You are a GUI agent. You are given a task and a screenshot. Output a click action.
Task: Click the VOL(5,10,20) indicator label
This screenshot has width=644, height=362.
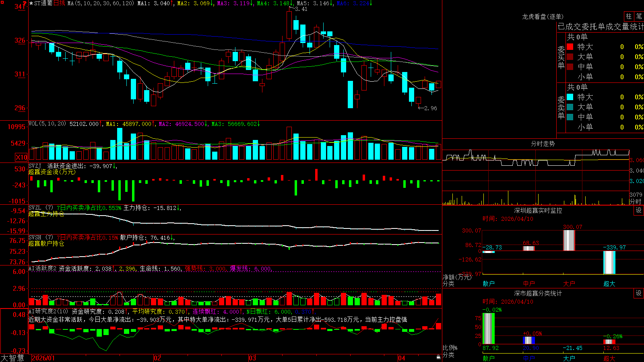pos(47,124)
